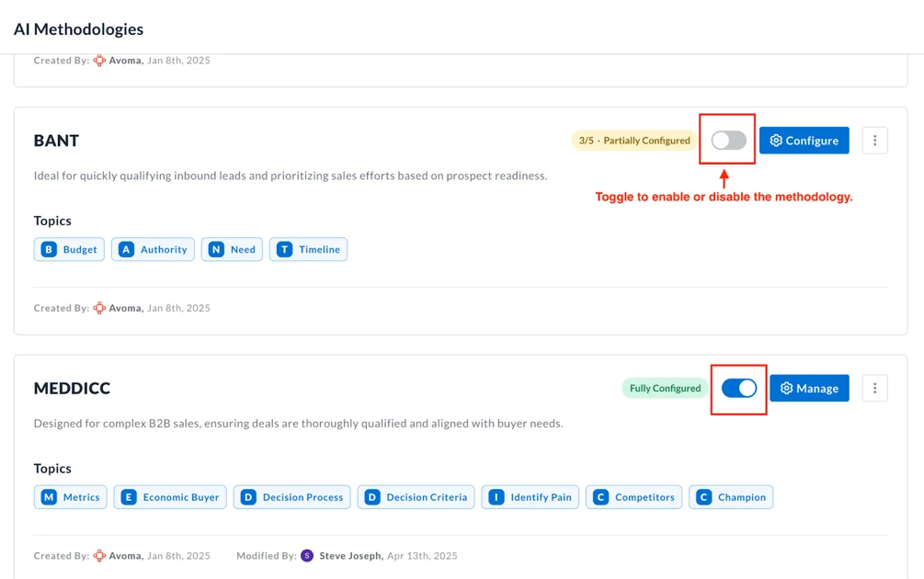Select the Need topic N icon
924x579 pixels.
216,249
